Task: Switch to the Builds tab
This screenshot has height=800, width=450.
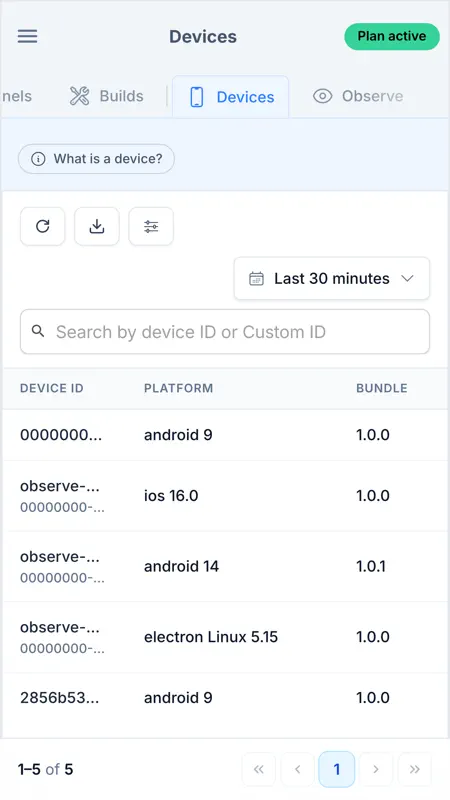Action: click(107, 96)
